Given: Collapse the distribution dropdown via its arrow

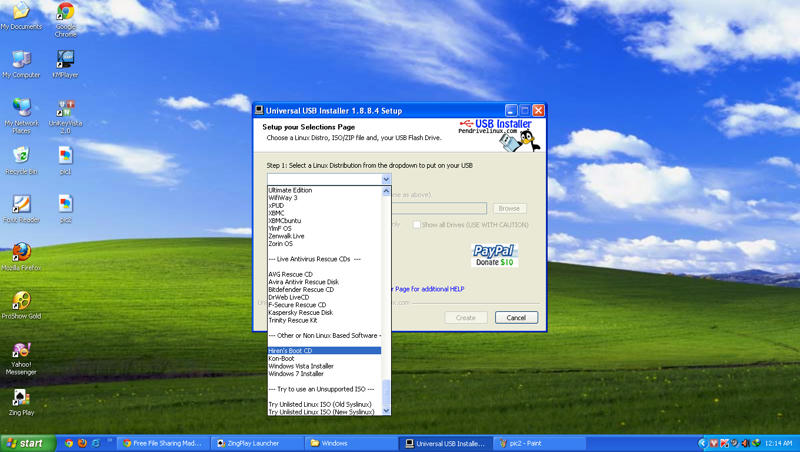Looking at the screenshot, I should (386, 179).
